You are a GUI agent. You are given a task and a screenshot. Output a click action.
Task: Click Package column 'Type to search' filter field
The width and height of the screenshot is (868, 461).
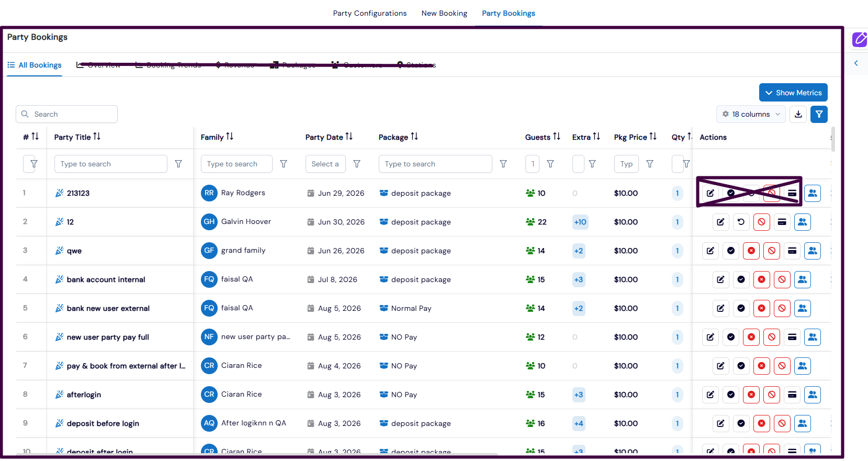click(x=435, y=164)
